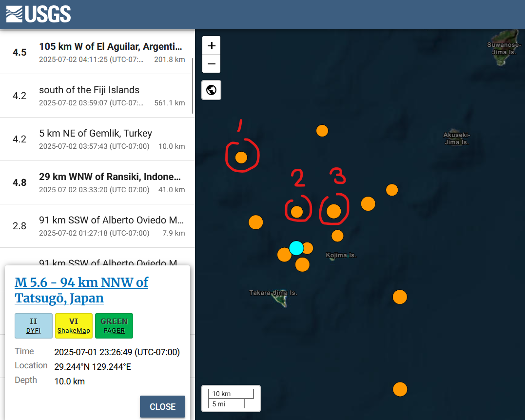This screenshot has height=420, width=525.
Task: Select earthquake marker circled number 2
Action: 297,212
